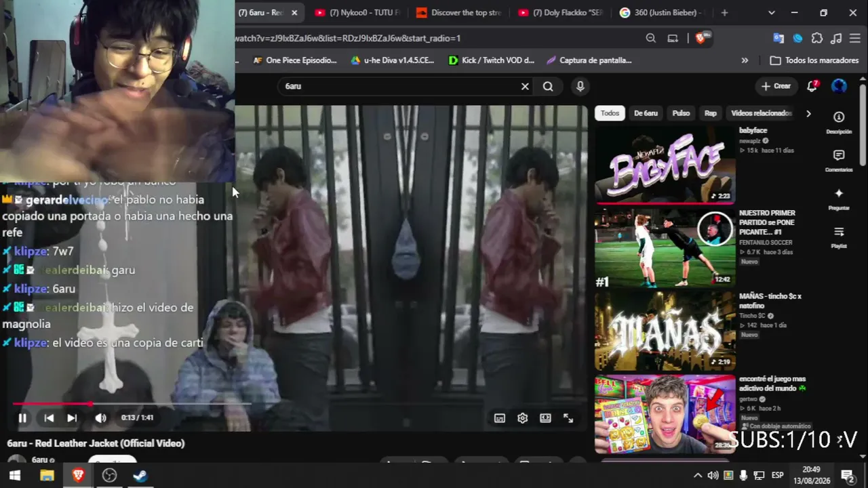The image size is (868, 488).
Task: Open the babyface video thumbnail
Action: (x=665, y=164)
